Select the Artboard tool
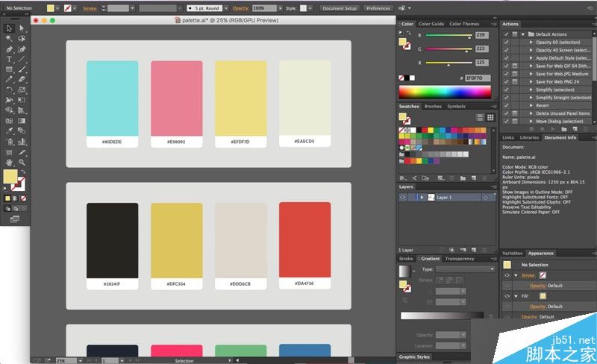 point(9,152)
